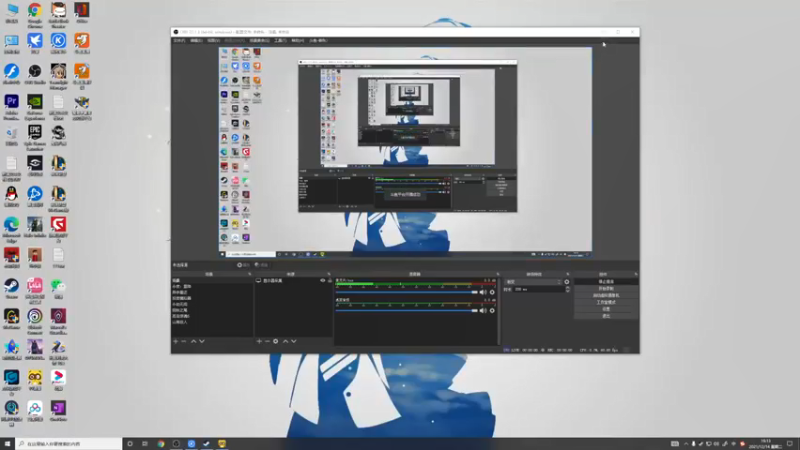Open Chrome from the taskbar
The width and height of the screenshot is (800, 450).
pyautogui.click(x=161, y=444)
